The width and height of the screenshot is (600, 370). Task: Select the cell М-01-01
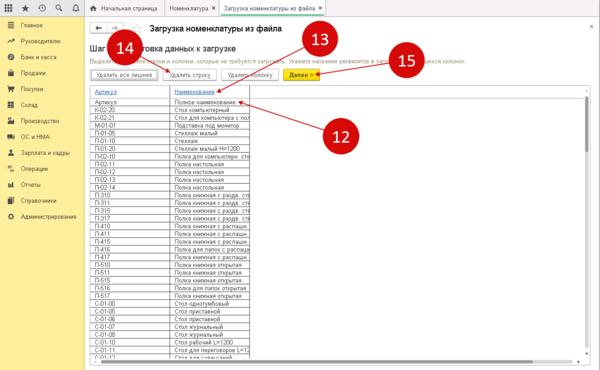(130, 126)
